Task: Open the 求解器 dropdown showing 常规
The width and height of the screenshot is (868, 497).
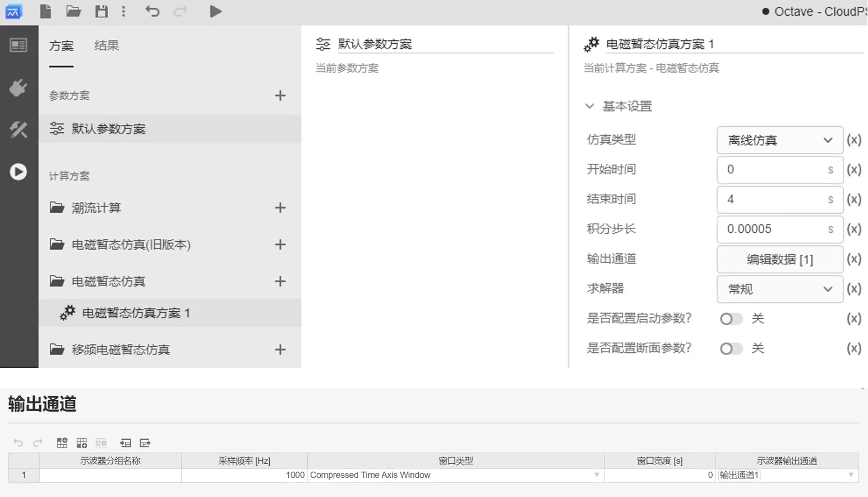Action: coord(779,289)
